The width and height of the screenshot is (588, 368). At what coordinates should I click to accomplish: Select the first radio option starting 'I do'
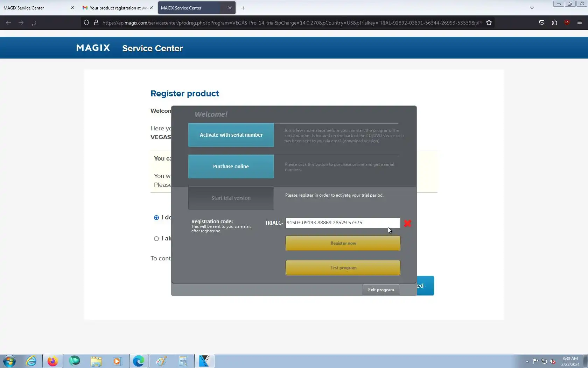click(x=156, y=218)
